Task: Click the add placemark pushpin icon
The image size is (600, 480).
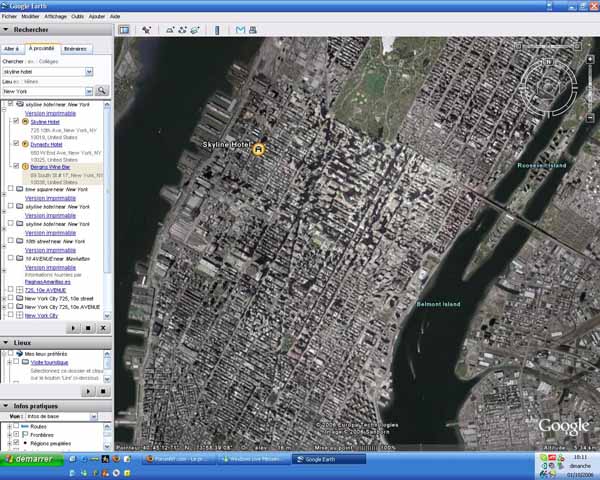Action: (146, 29)
